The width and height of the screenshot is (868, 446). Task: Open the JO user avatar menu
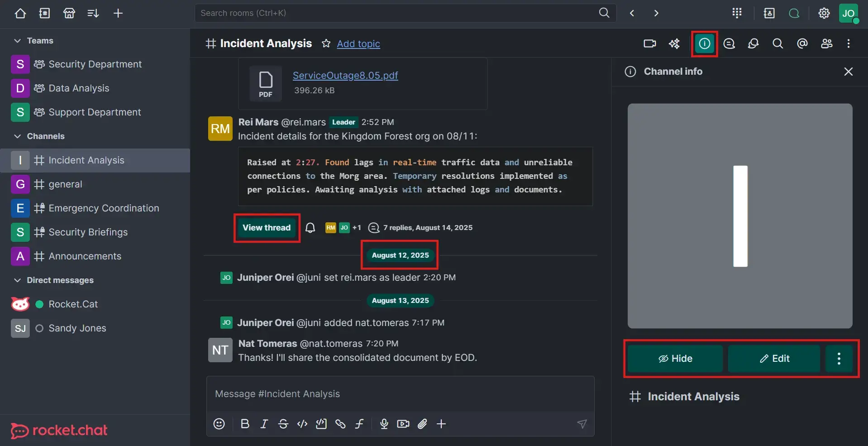(x=849, y=13)
